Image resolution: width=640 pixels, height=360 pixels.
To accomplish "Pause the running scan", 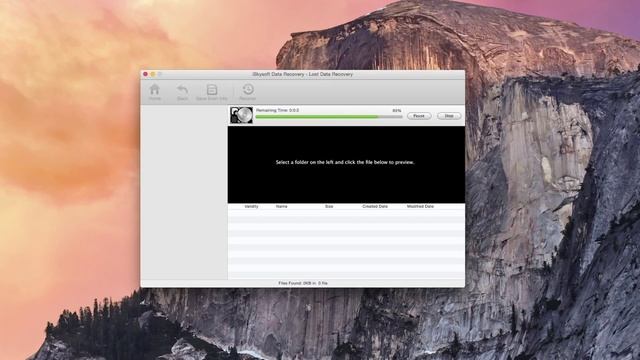I will click(x=419, y=116).
